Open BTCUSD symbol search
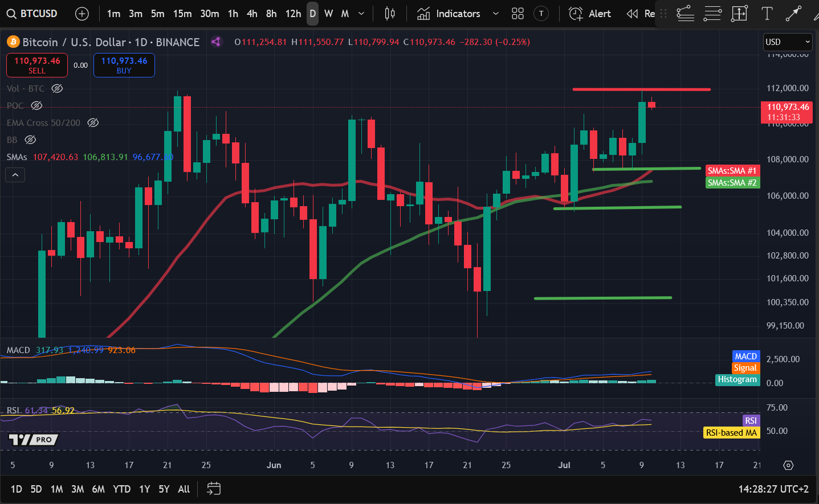This screenshot has height=504, width=819. coord(32,14)
